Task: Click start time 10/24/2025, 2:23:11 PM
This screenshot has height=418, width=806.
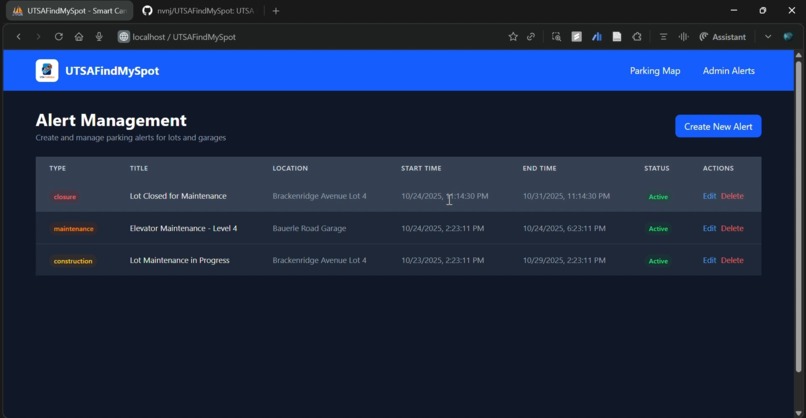Action: click(x=443, y=228)
